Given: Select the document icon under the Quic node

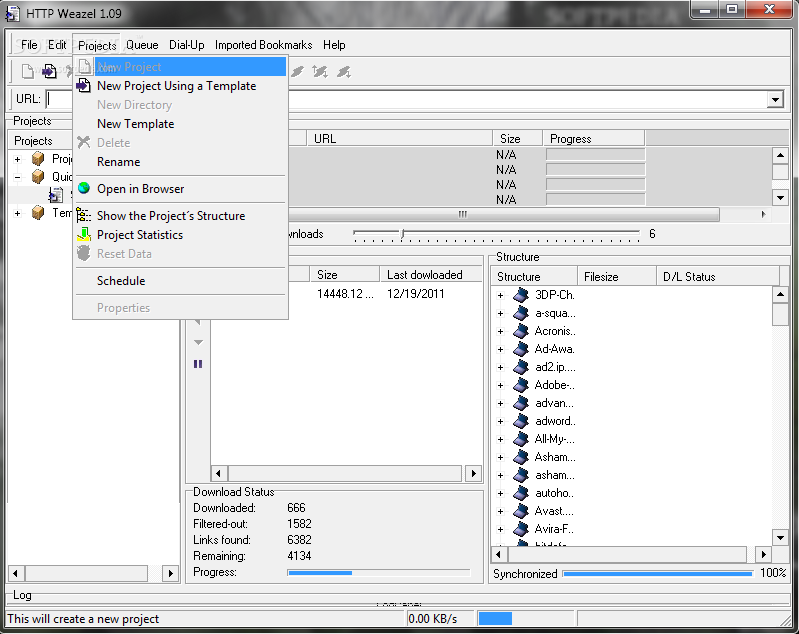Looking at the screenshot, I should [56, 195].
